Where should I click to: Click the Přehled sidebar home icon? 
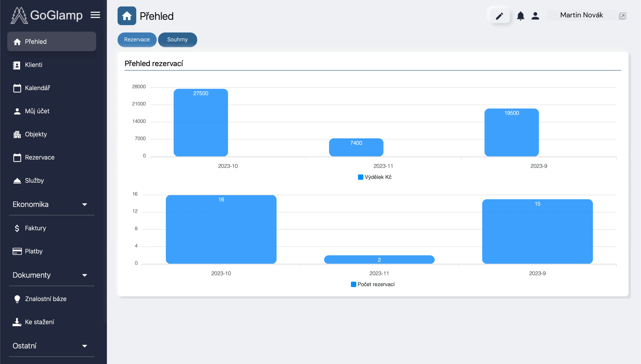tap(17, 42)
